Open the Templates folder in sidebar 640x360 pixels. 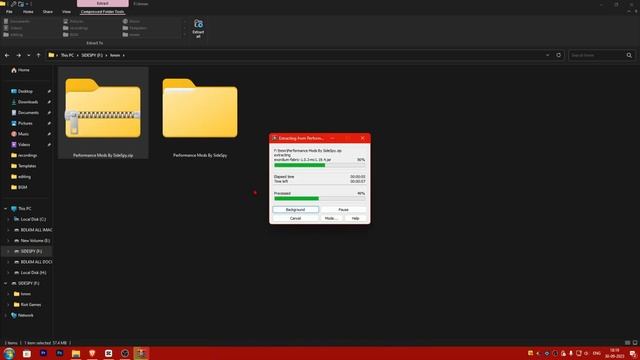point(27,166)
